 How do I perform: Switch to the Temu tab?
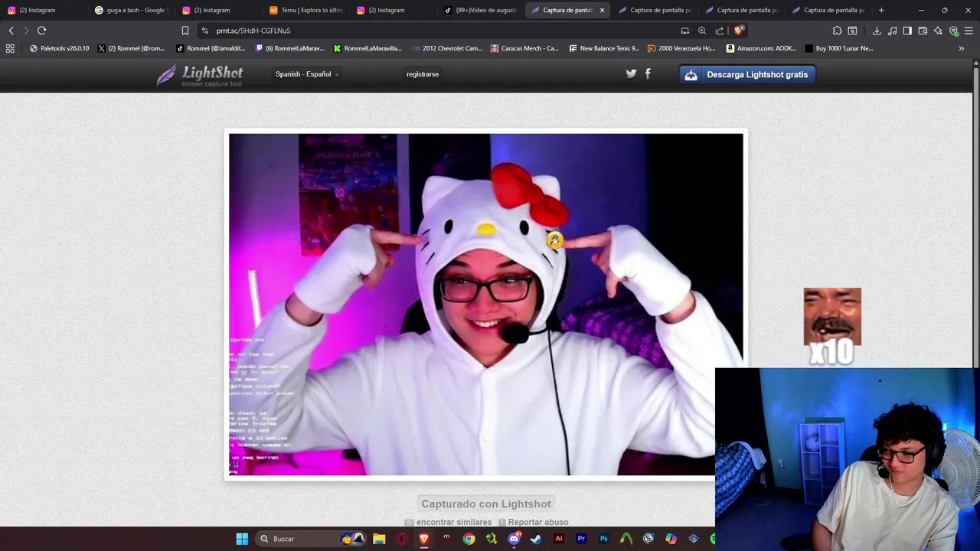click(x=305, y=10)
